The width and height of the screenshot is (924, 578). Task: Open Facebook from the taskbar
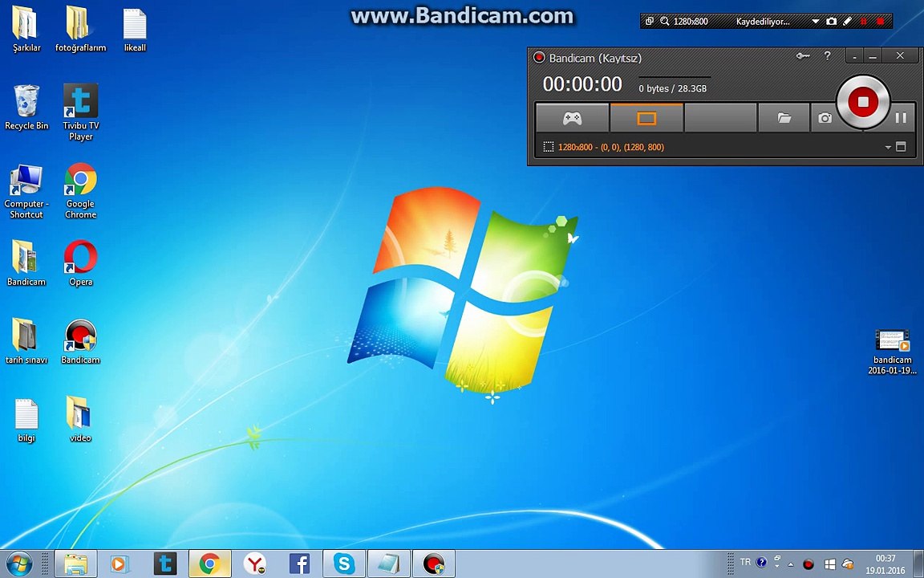pyautogui.click(x=299, y=564)
